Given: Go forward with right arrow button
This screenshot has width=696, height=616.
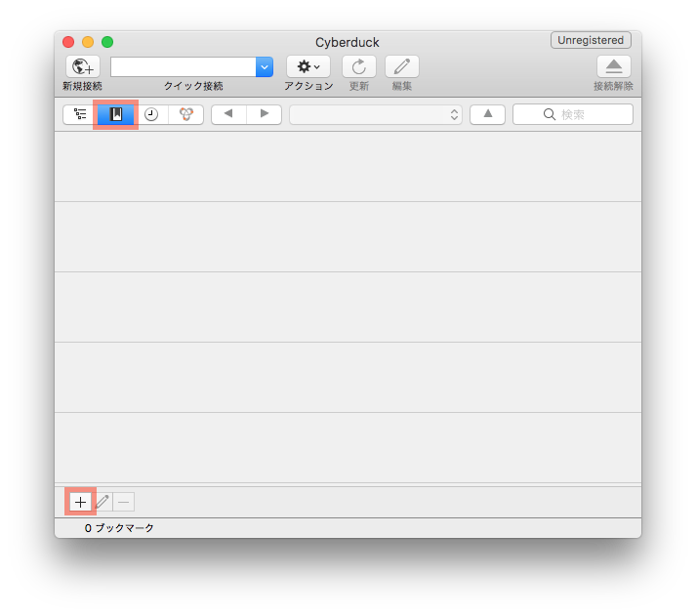Looking at the screenshot, I should click(x=265, y=114).
